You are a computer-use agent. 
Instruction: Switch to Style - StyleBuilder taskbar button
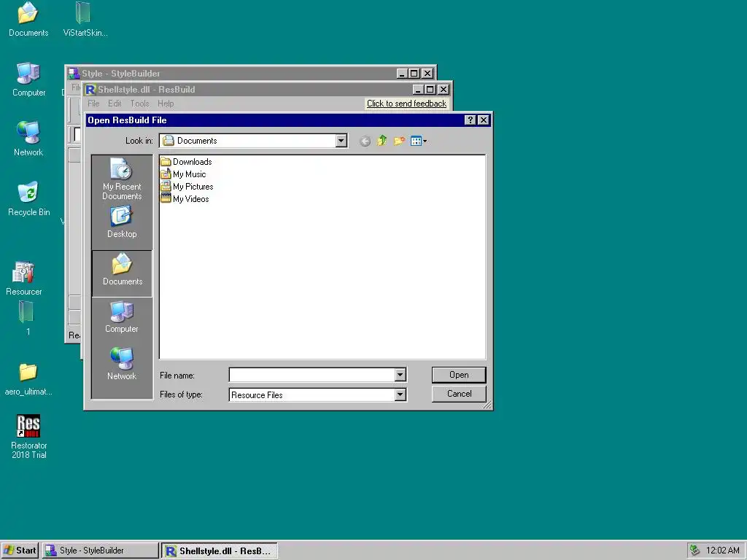pos(100,551)
